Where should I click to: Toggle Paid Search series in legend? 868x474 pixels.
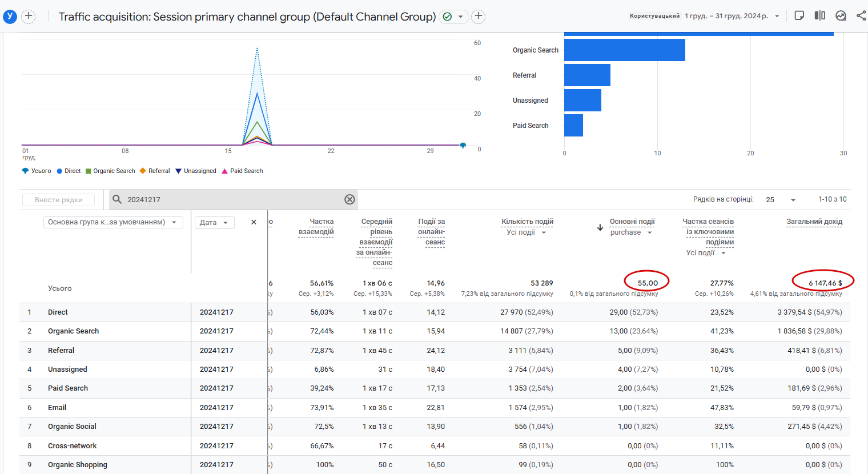point(246,171)
